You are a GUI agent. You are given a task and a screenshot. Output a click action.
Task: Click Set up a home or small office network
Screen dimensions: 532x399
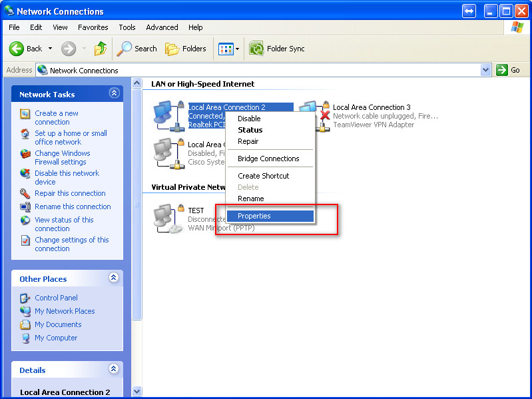point(71,137)
